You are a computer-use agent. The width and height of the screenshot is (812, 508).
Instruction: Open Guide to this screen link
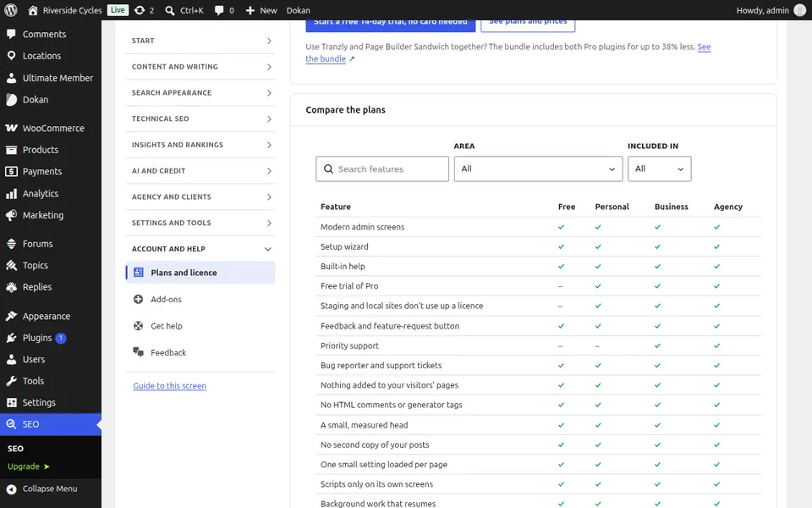[x=169, y=386]
